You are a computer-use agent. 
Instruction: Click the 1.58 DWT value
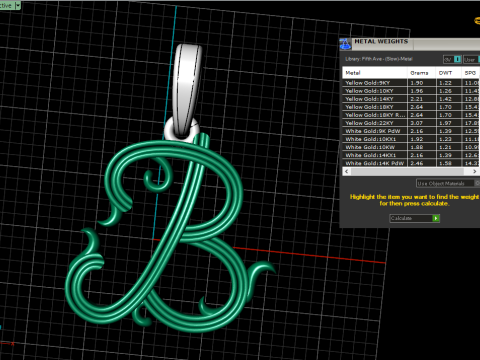tap(445, 163)
